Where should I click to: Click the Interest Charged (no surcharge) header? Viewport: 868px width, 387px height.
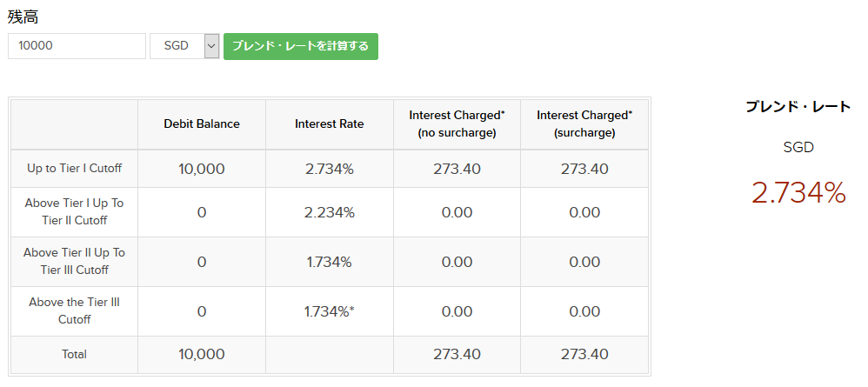pos(457,124)
